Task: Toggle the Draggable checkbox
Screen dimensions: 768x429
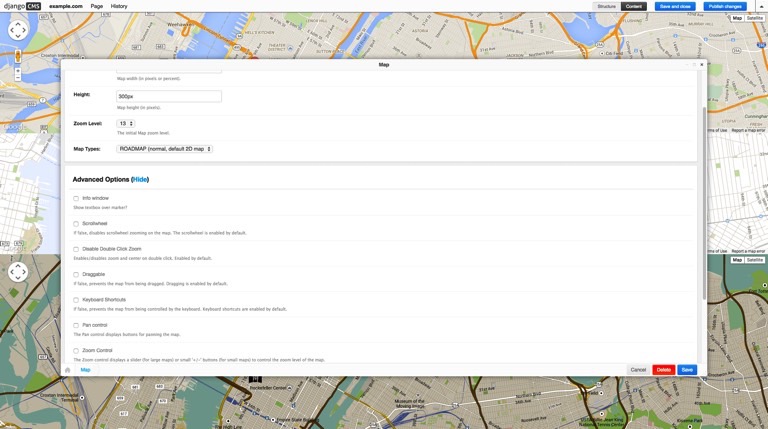Action: point(76,275)
